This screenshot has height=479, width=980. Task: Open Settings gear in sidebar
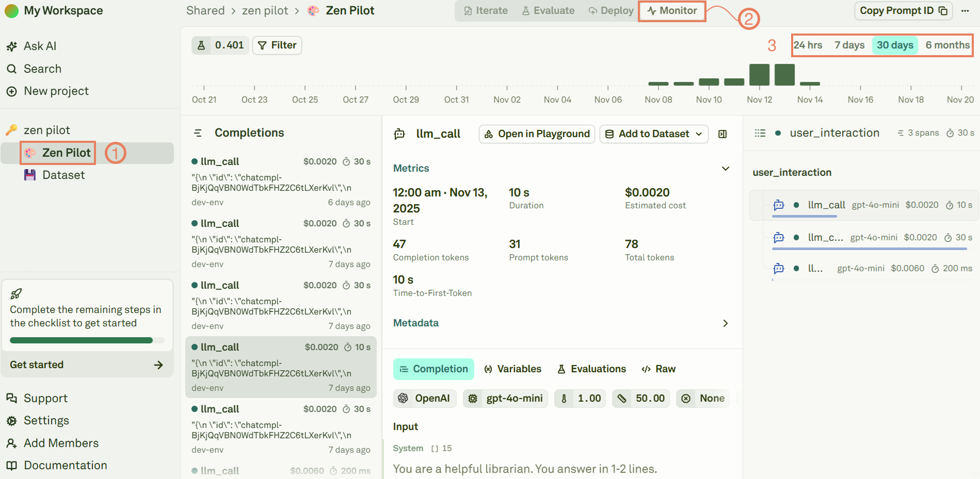point(37,420)
